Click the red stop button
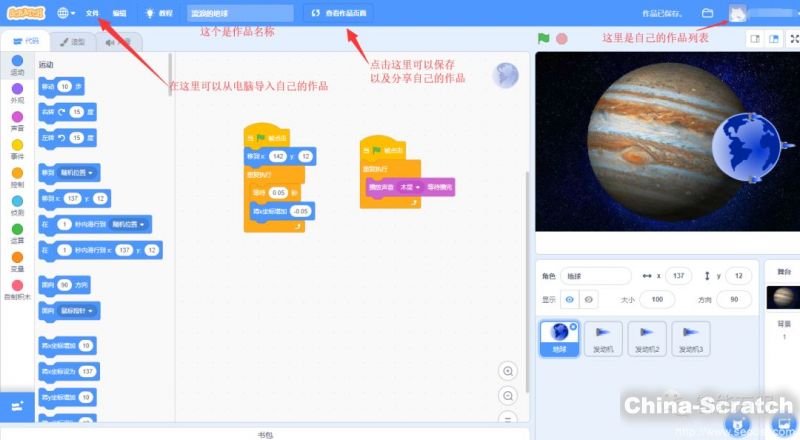800x440 pixels. tap(562, 39)
